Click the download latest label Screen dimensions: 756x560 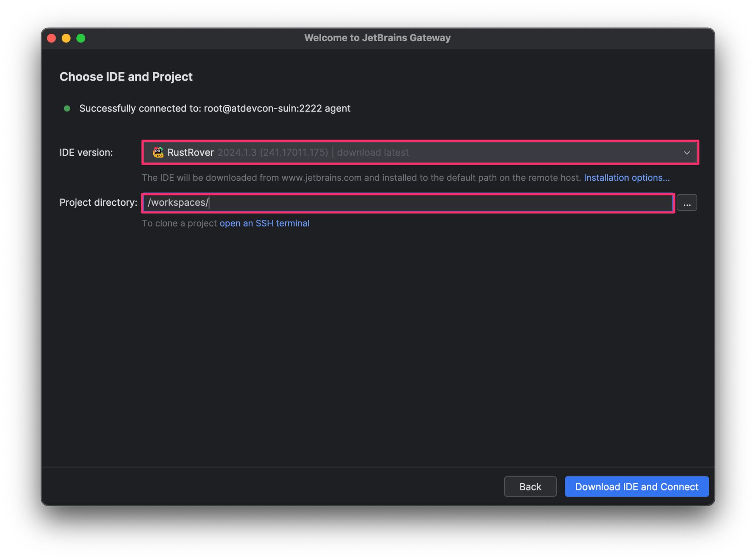372,152
